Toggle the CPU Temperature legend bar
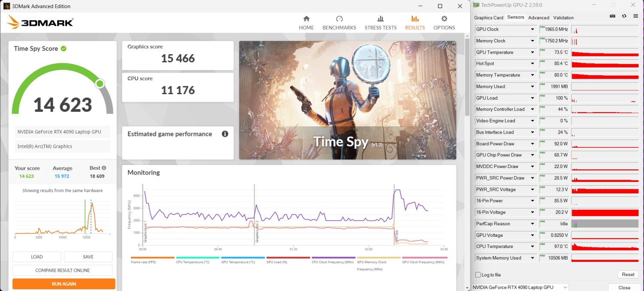This screenshot has width=644, height=291. pyautogui.click(x=197, y=257)
